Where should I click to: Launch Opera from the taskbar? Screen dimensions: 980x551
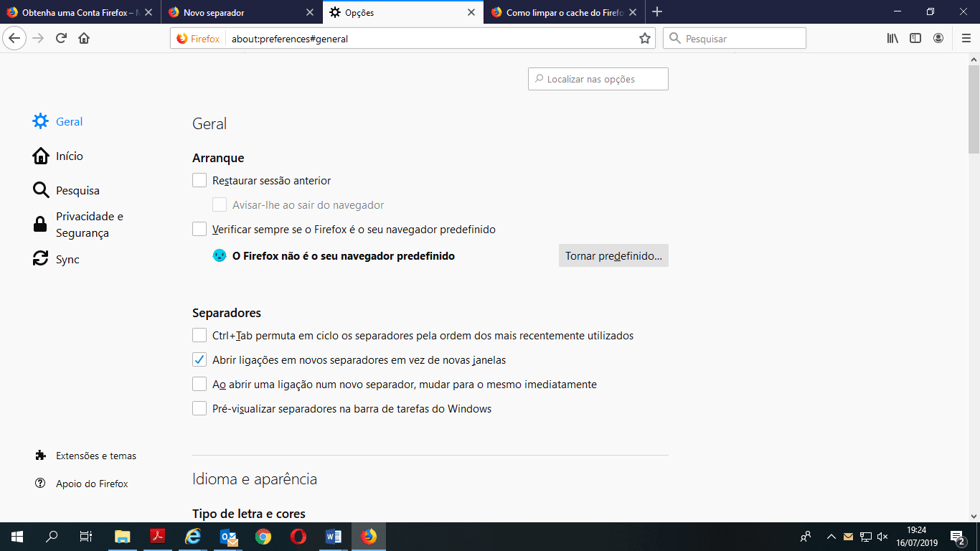[x=298, y=536]
